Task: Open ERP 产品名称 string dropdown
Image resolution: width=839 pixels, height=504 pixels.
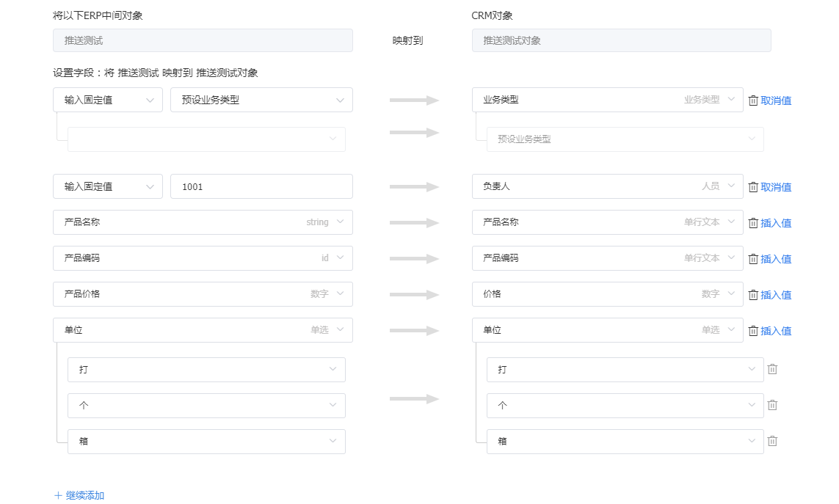Action: coord(203,222)
